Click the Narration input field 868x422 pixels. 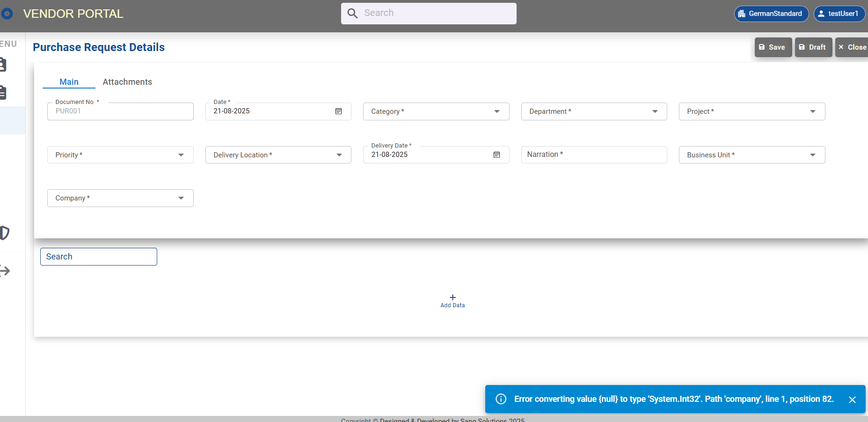coord(594,155)
